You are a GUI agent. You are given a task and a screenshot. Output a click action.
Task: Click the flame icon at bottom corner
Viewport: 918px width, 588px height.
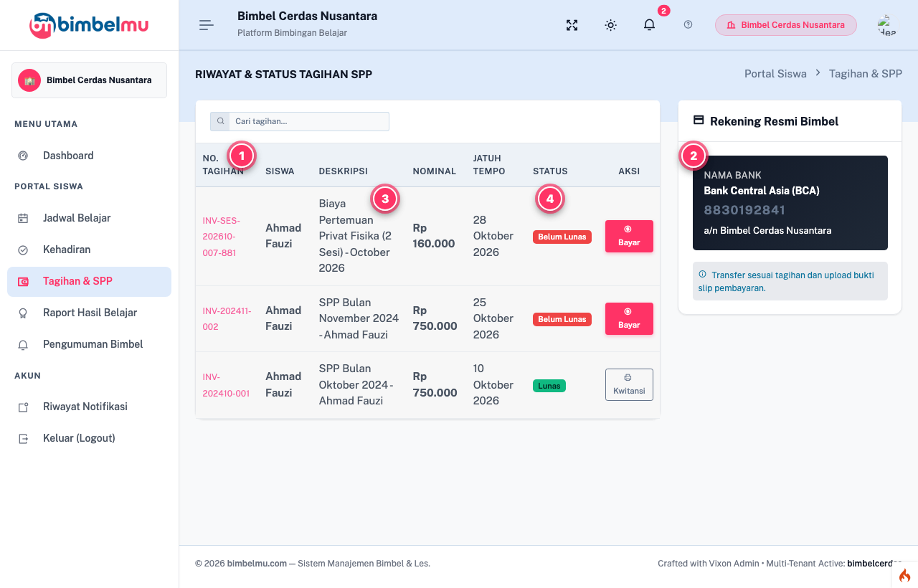point(904,575)
